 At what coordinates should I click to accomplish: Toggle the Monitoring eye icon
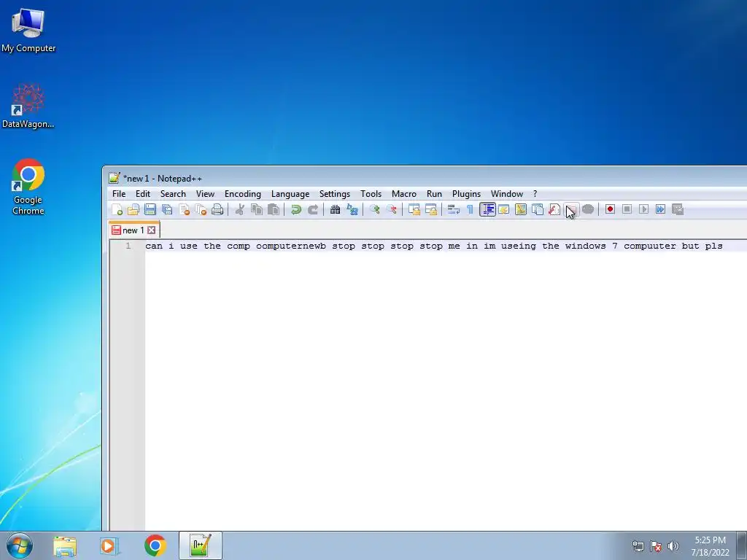tap(588, 209)
